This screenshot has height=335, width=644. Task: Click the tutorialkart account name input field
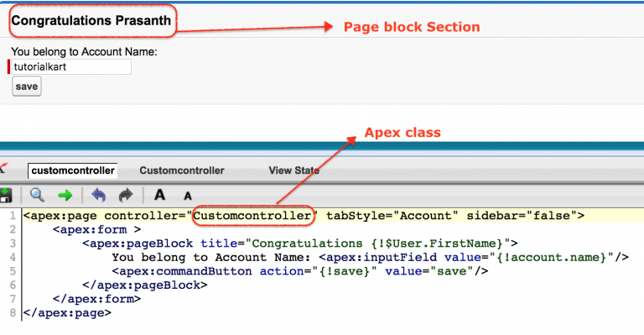pos(71,66)
